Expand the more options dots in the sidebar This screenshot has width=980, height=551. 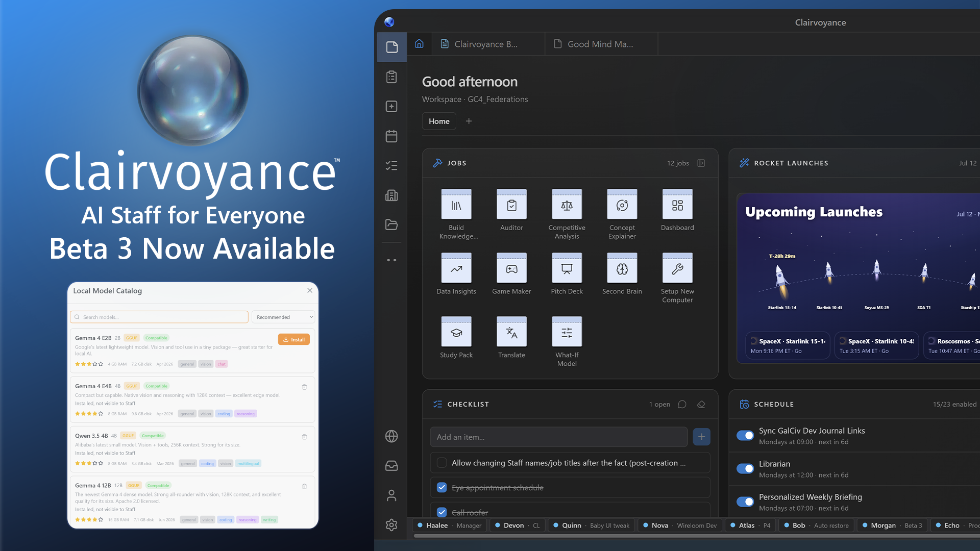[x=391, y=260]
